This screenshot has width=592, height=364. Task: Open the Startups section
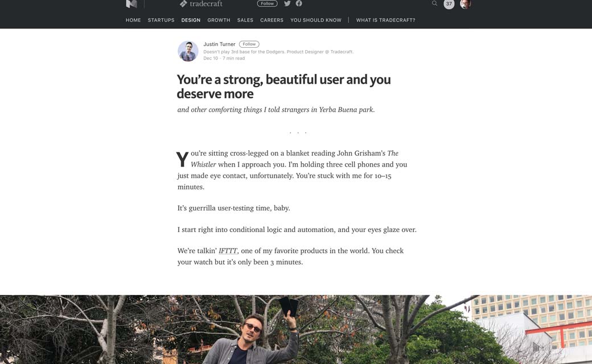(161, 20)
